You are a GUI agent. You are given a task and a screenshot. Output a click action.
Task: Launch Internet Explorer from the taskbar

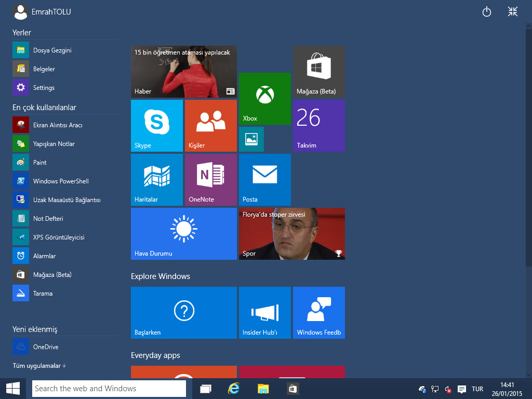pyautogui.click(x=234, y=389)
